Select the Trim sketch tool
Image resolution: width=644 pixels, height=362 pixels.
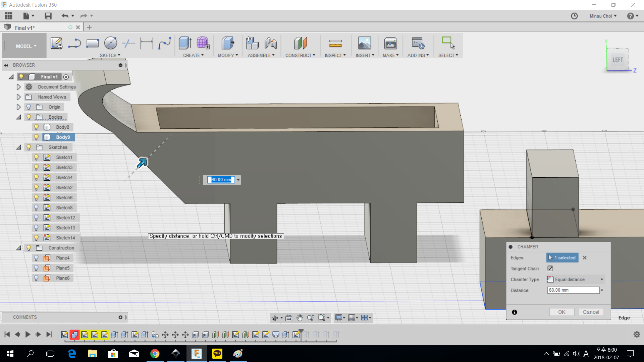click(128, 43)
